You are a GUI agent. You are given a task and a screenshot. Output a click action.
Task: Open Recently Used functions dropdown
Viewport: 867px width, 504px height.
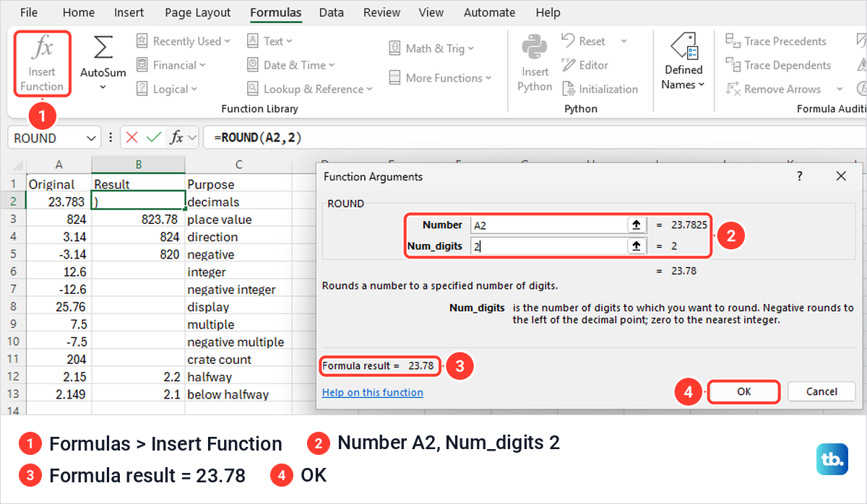click(x=184, y=41)
